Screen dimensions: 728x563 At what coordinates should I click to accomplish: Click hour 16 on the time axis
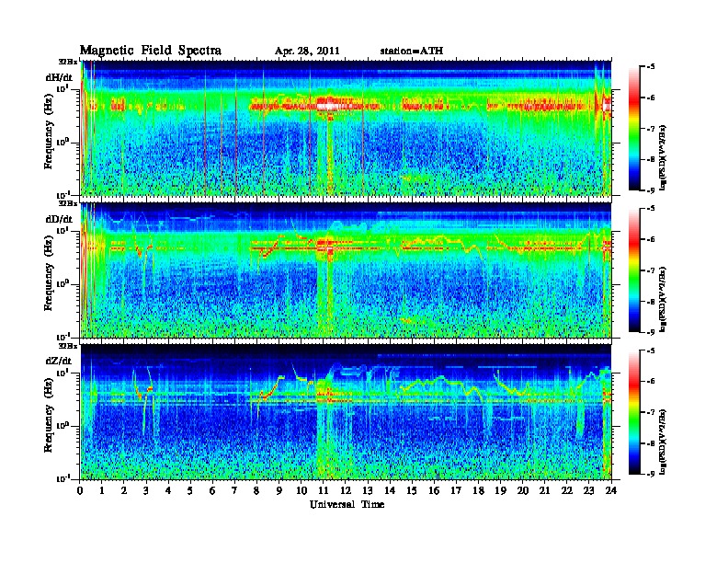pos(434,490)
